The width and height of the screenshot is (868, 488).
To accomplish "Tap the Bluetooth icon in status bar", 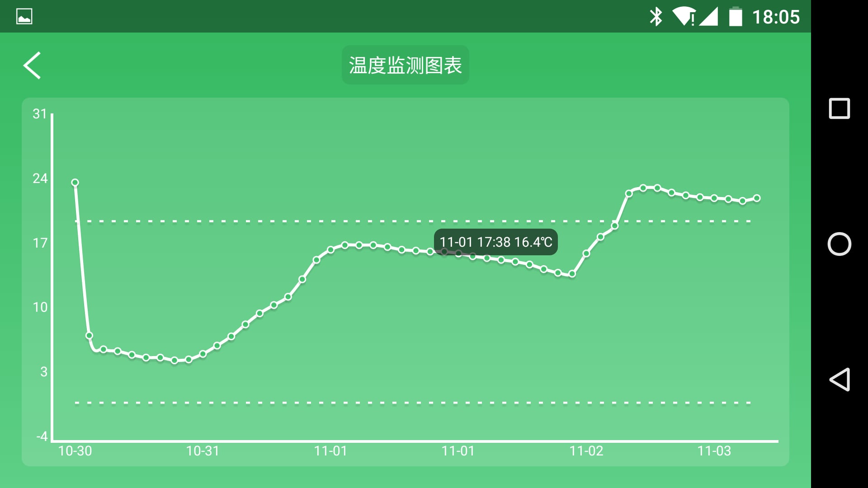I will (x=656, y=17).
